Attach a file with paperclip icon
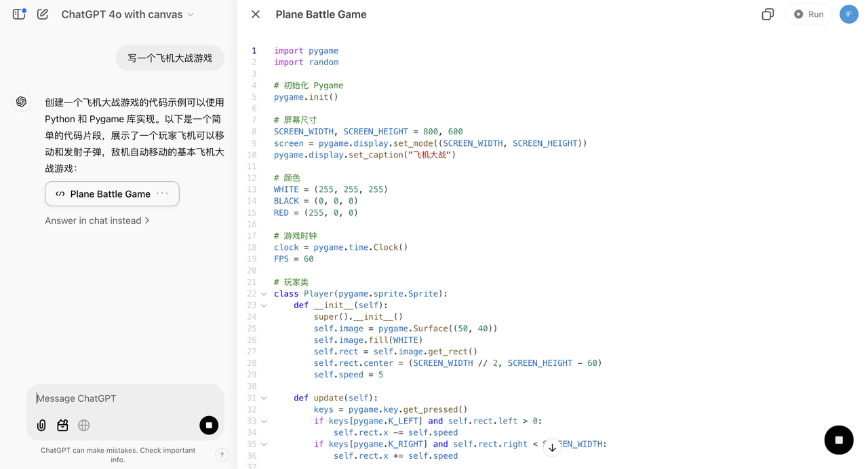Viewport: 868px width, 469px height. coord(41,426)
